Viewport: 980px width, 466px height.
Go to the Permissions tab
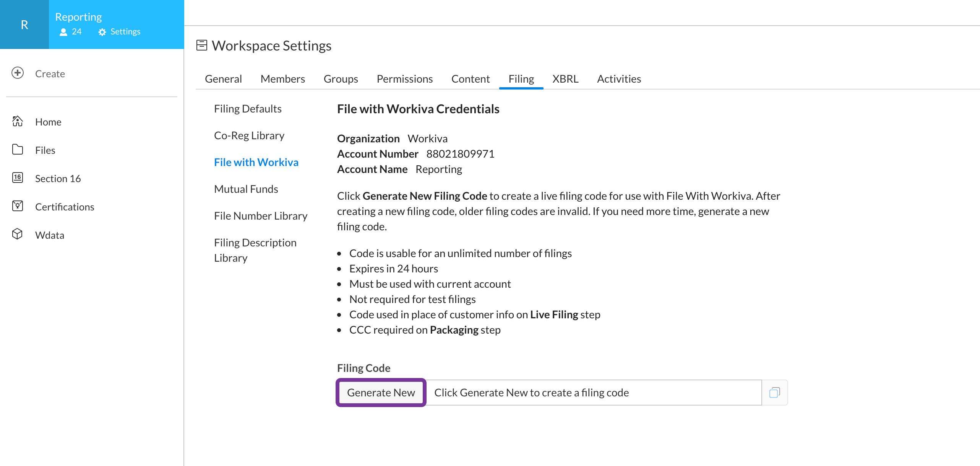[x=404, y=79]
